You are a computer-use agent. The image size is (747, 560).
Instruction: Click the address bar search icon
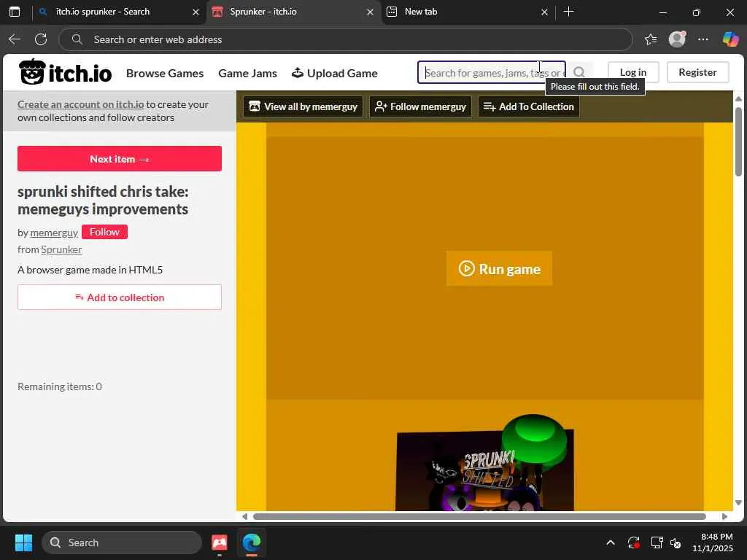[77, 39]
